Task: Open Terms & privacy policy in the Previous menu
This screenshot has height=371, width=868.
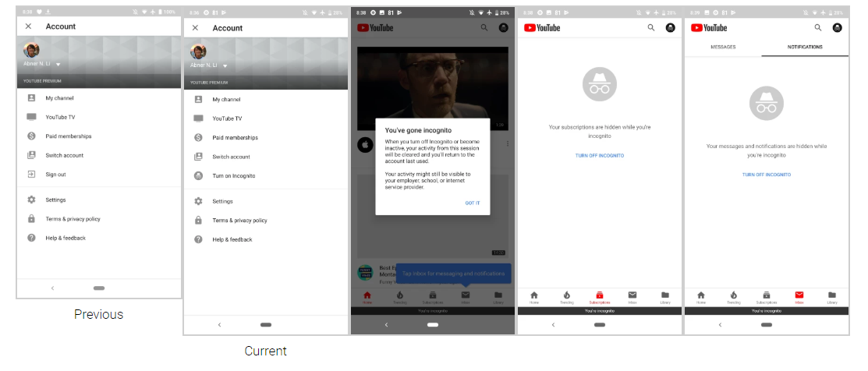Action: point(73,219)
